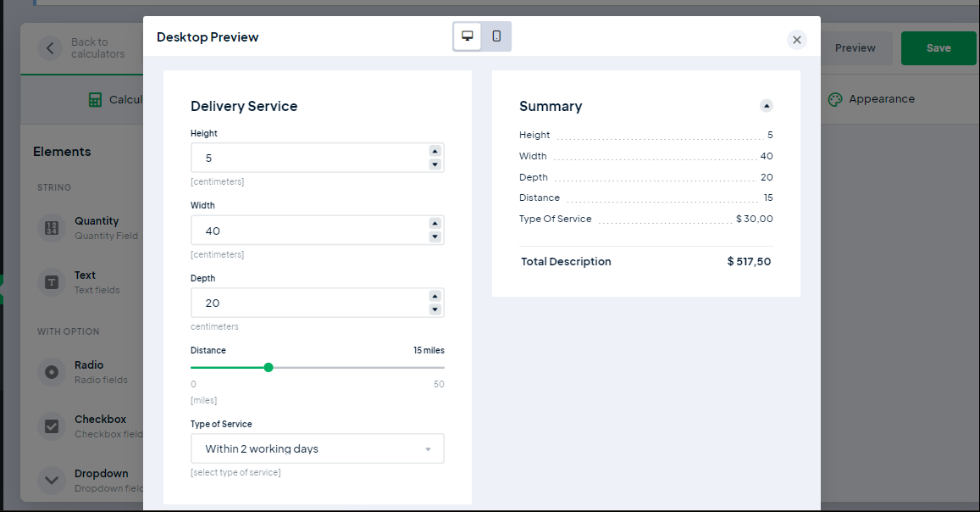Click the Save button
The image size is (980, 512).
coord(938,48)
